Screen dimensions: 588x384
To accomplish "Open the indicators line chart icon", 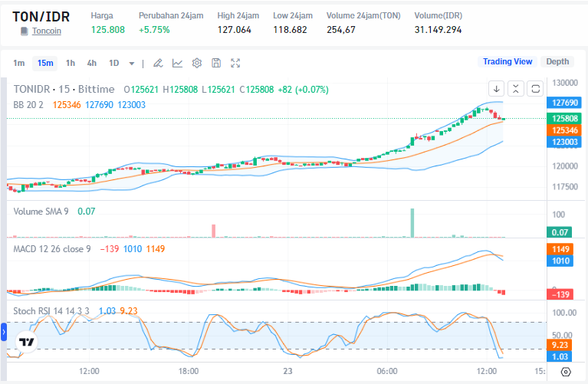I will [x=177, y=63].
